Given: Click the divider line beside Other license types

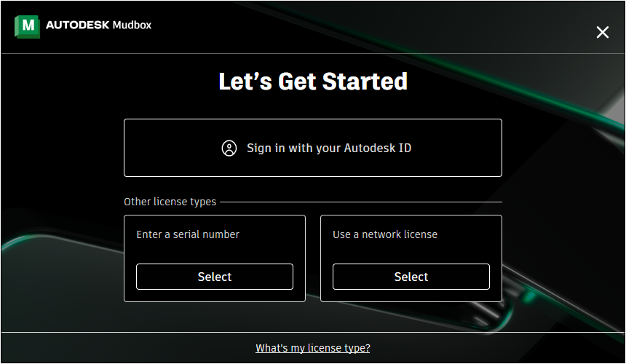Looking at the screenshot, I should [361, 202].
